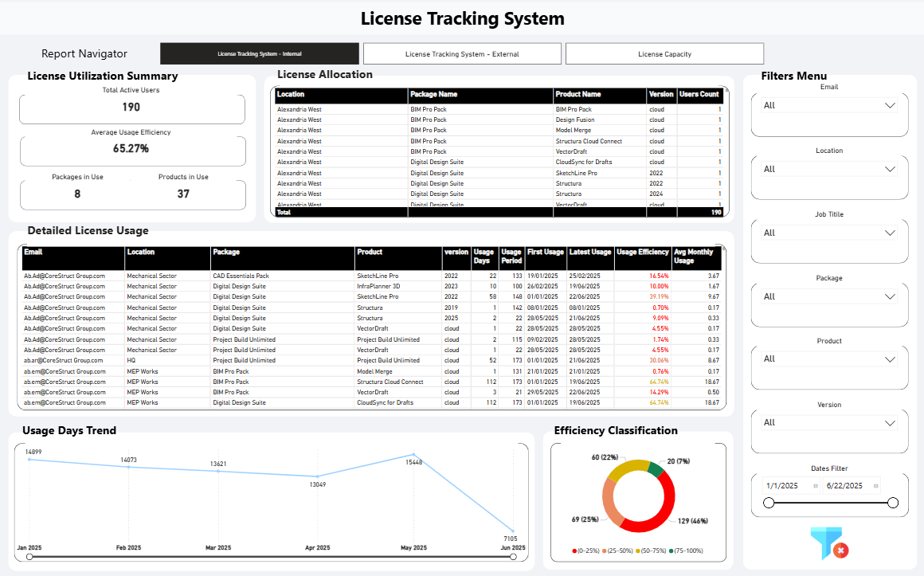Viewport: 924px width, 576px height.
Task: Open the Package filter dropdown
Action: [830, 296]
